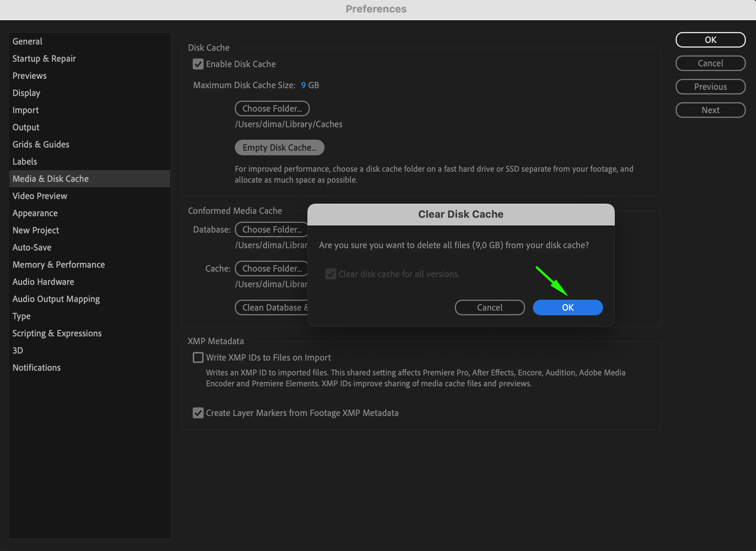
Task: Click the Maximum Disk Cache Size value
Action: coord(303,85)
